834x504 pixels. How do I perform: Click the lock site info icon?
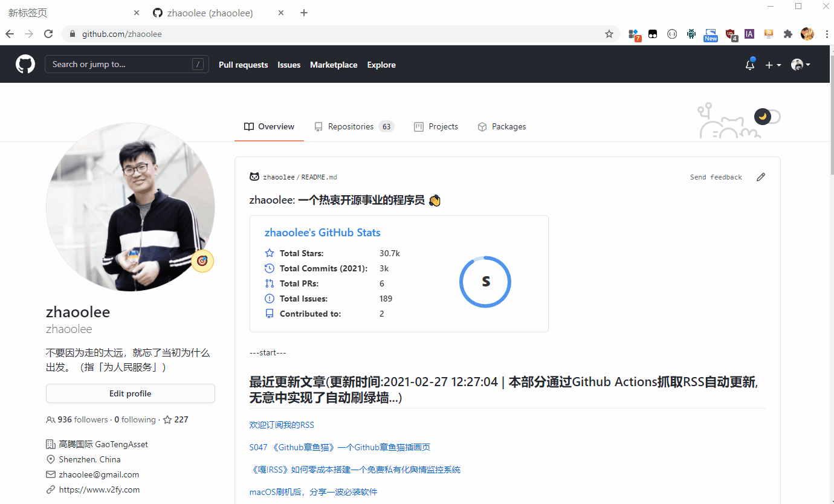[x=73, y=34]
